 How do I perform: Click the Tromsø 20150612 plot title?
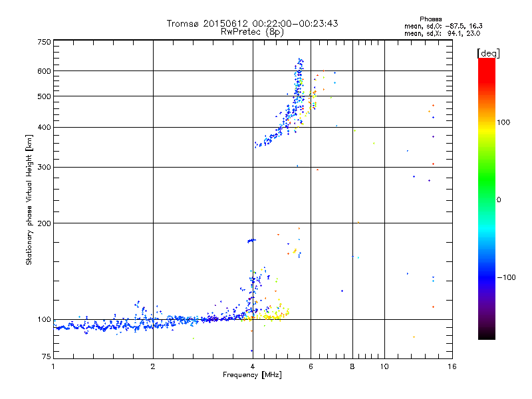(x=252, y=23)
